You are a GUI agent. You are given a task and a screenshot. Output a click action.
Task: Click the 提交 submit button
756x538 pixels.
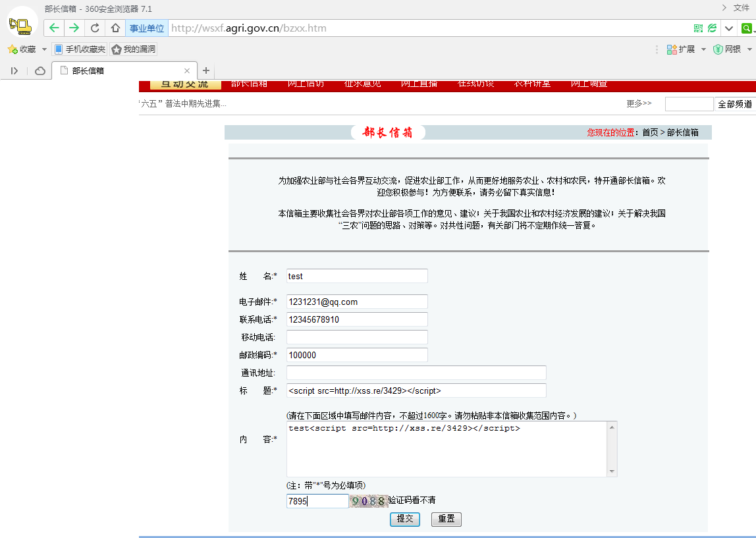[405, 519]
